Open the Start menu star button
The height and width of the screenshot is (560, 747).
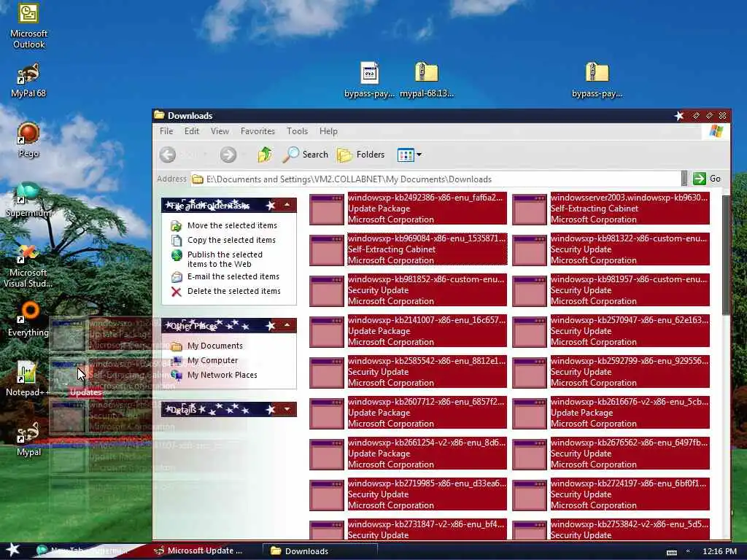coord(12,551)
